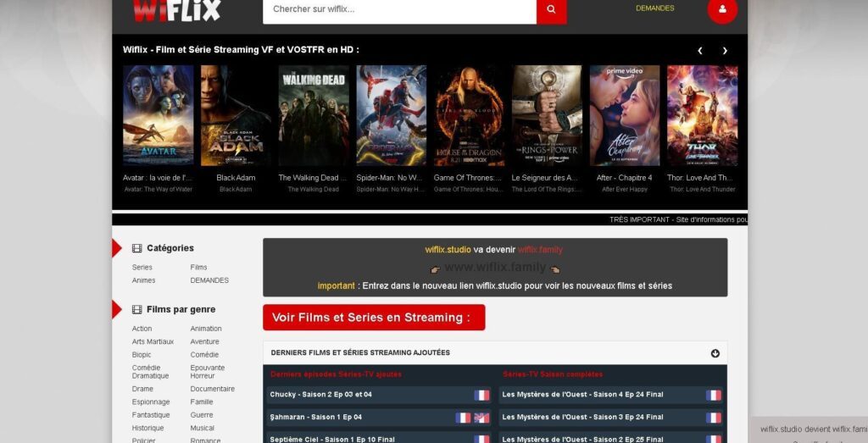Open the Rings of Power poster
This screenshot has height=443, width=868.
point(547,115)
